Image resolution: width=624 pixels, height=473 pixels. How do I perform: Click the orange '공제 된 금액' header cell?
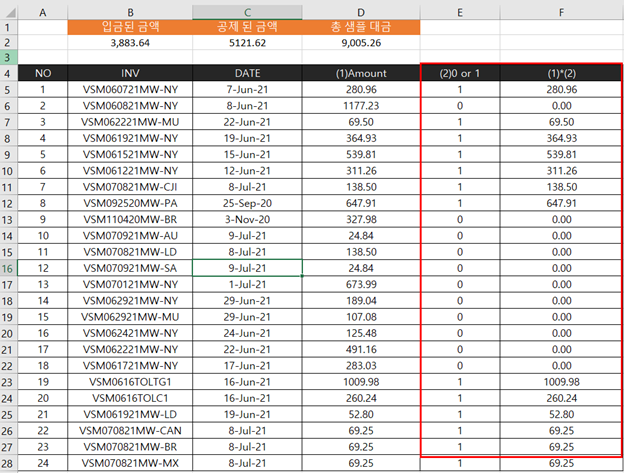tap(247, 27)
